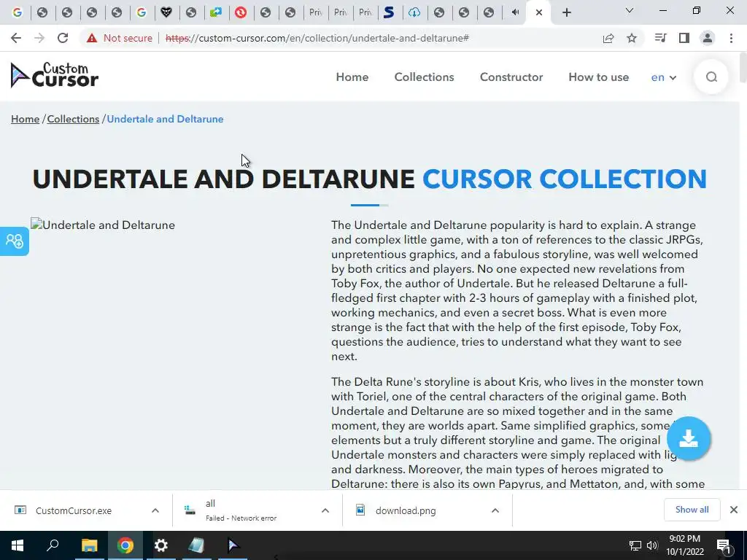
Task: Open Constructor in site navigation
Action: [511, 77]
